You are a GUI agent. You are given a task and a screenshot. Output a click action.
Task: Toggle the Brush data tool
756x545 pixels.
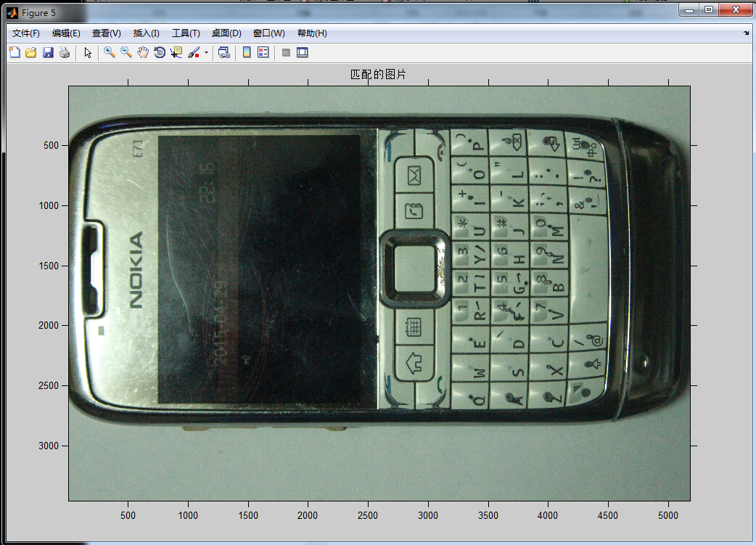coord(194,52)
